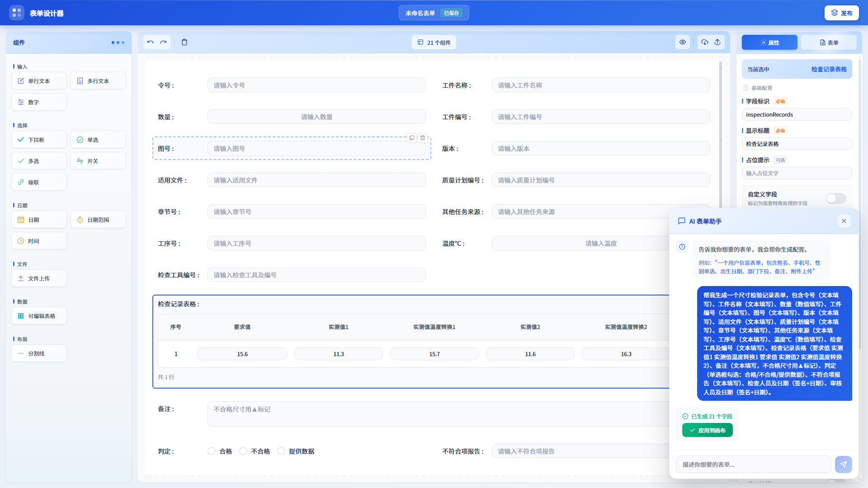Add a 级联 component
868x488 pixels.
tap(39, 182)
